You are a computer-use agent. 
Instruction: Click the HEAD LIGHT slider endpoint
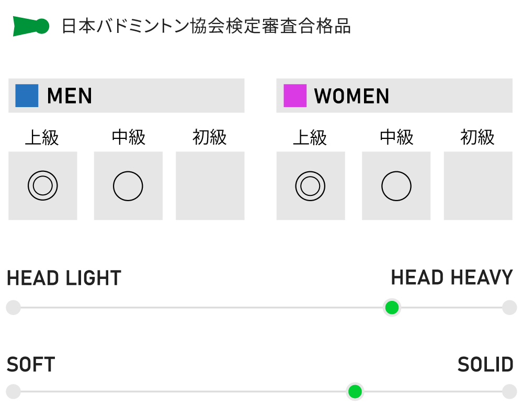(x=13, y=308)
